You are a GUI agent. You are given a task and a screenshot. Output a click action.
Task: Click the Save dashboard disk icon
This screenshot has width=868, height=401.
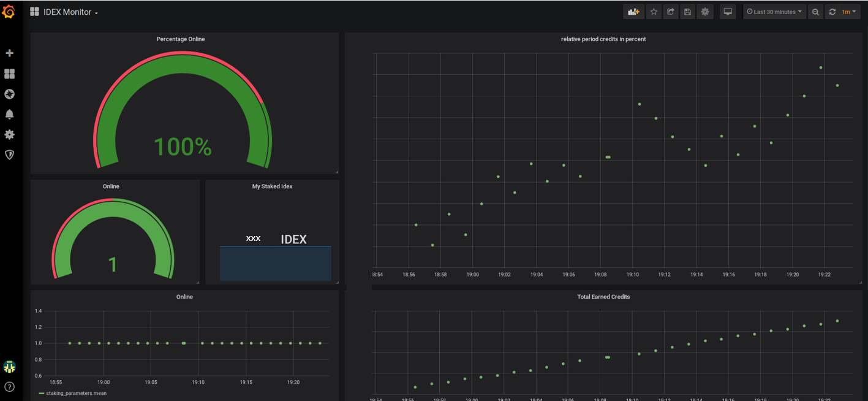tap(688, 12)
